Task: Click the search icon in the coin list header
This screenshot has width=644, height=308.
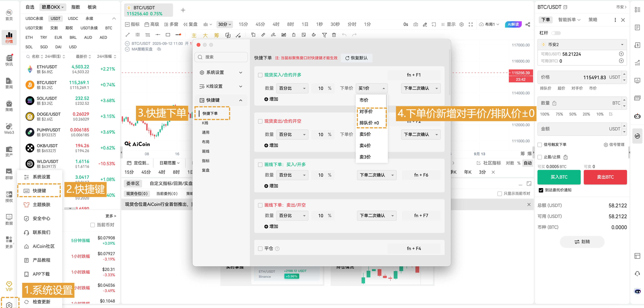Action: click(x=28, y=57)
